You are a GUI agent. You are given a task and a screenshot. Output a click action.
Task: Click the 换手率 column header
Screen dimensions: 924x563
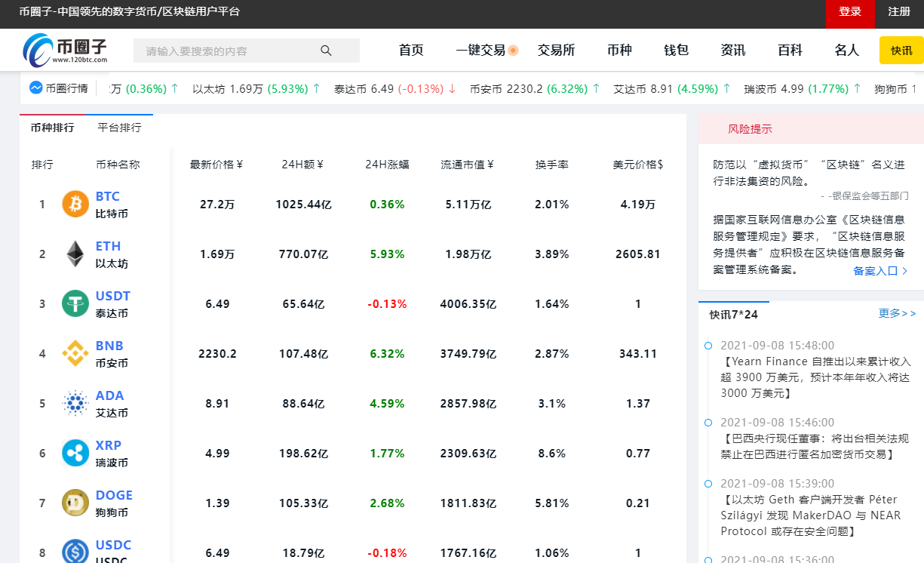551,165
